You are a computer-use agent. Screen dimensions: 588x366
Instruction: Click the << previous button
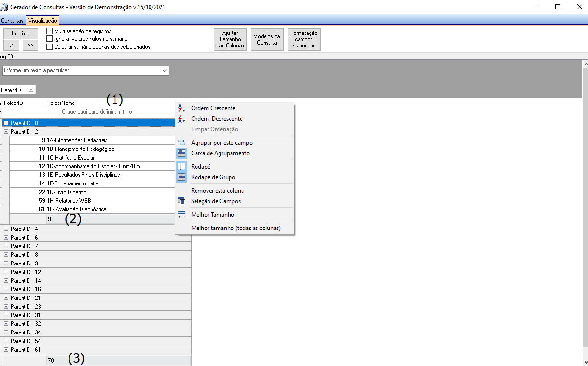coord(12,45)
